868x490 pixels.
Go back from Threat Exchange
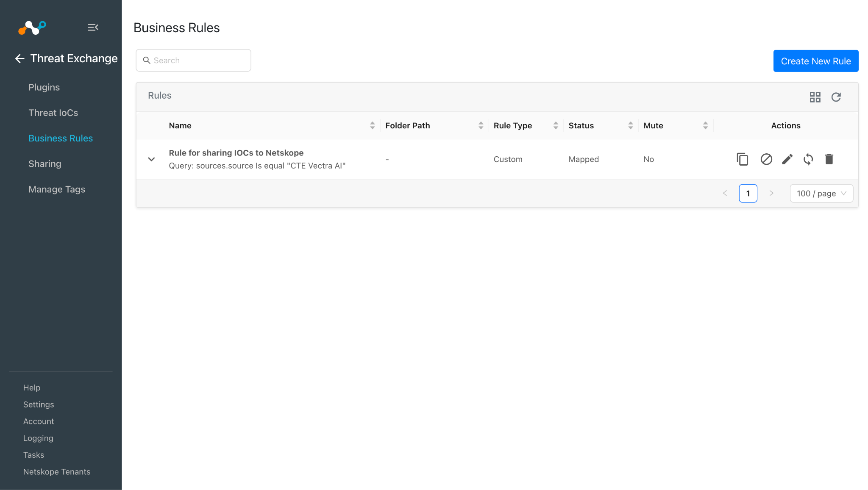tap(19, 58)
